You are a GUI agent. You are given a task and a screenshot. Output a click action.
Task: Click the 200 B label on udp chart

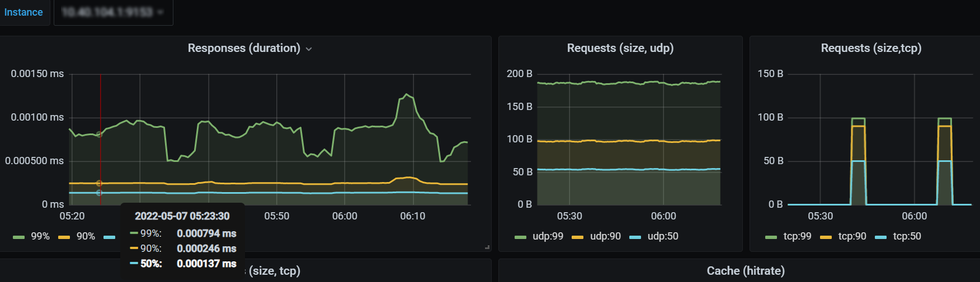click(x=520, y=74)
